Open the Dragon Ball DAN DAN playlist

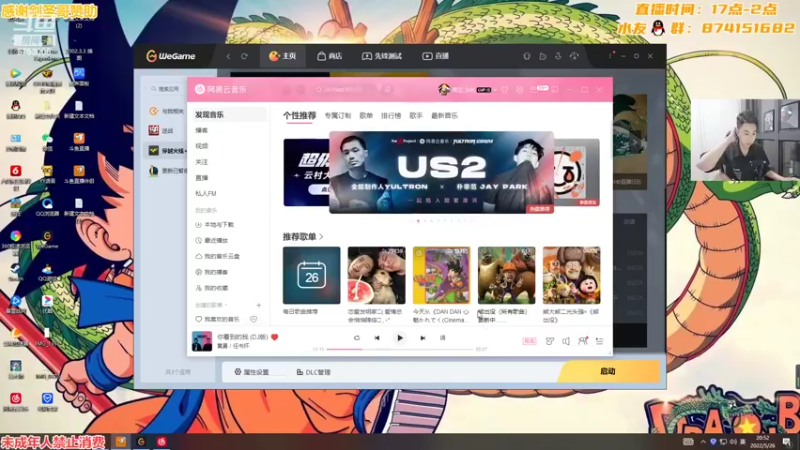click(x=441, y=276)
